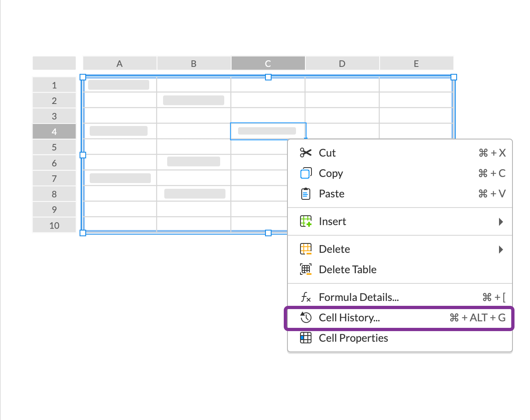
Task: Click the scissors Cut icon
Action: pyautogui.click(x=305, y=153)
